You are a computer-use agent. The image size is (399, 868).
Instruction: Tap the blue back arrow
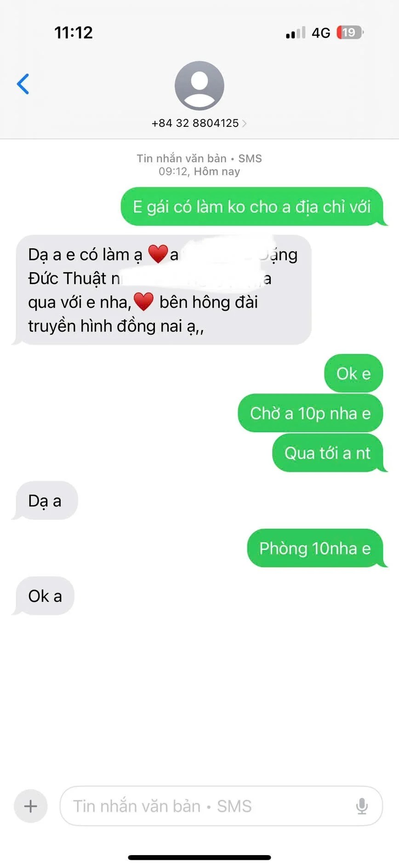tap(23, 84)
